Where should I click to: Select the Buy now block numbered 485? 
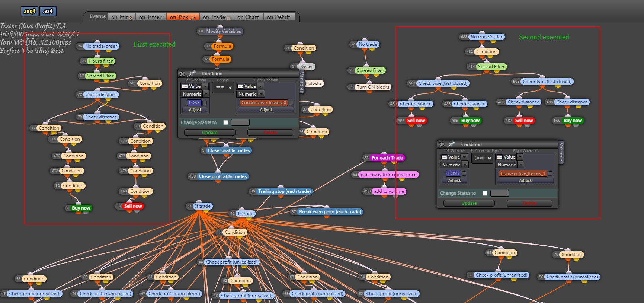tap(470, 121)
